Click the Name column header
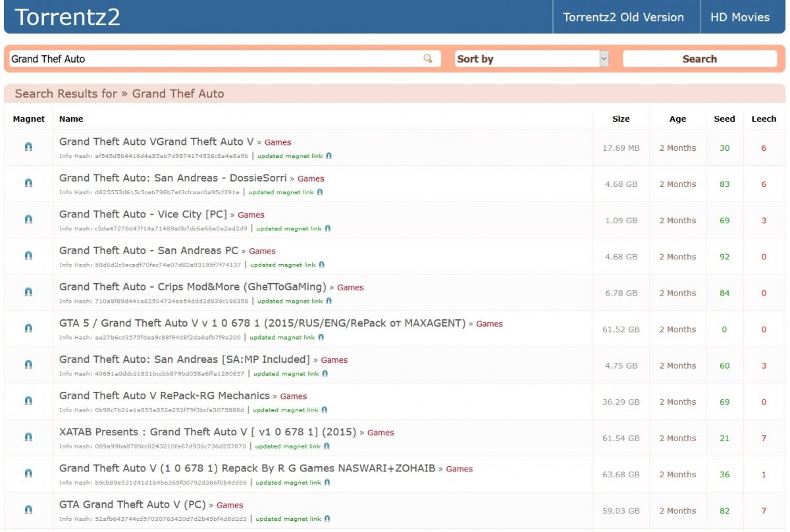Viewport: 790px width, 532px height. [71, 119]
